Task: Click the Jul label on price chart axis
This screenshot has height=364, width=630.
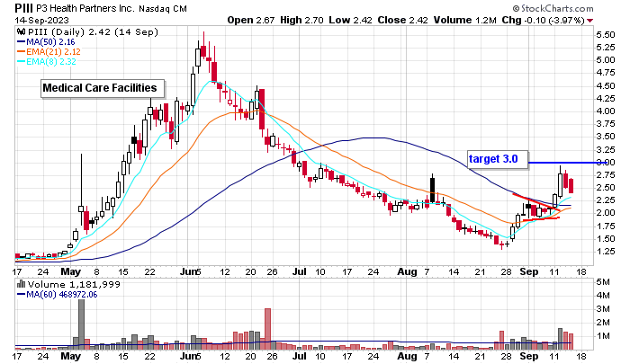Action: (299, 271)
